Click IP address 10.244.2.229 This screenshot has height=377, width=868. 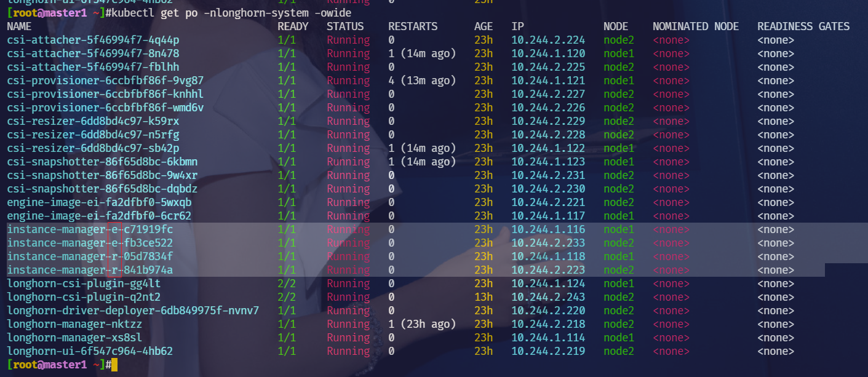[x=548, y=121]
